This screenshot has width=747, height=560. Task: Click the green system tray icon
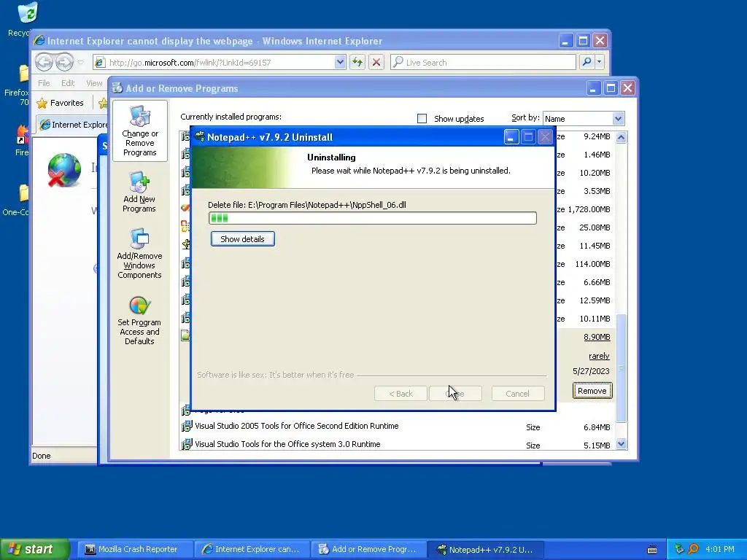679,549
